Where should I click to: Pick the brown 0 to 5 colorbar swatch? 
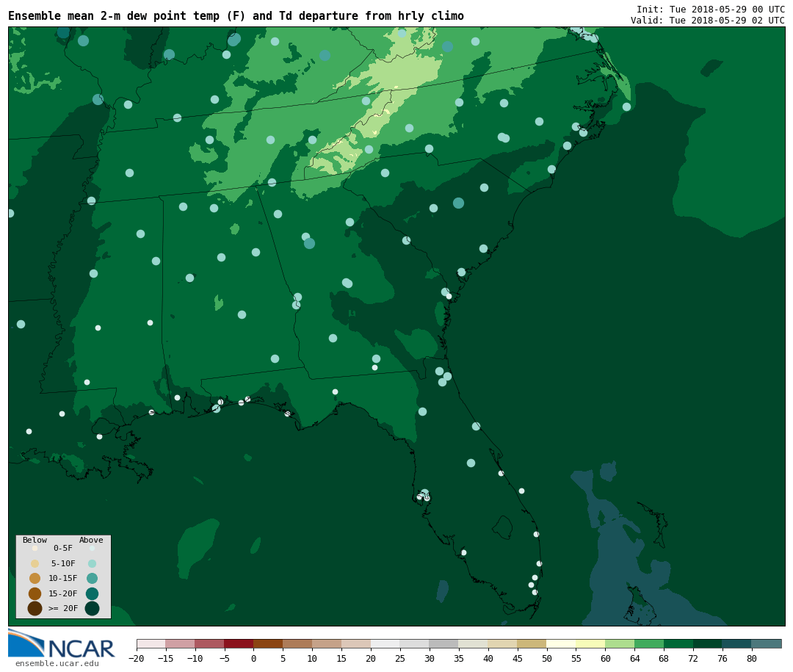tap(268, 643)
